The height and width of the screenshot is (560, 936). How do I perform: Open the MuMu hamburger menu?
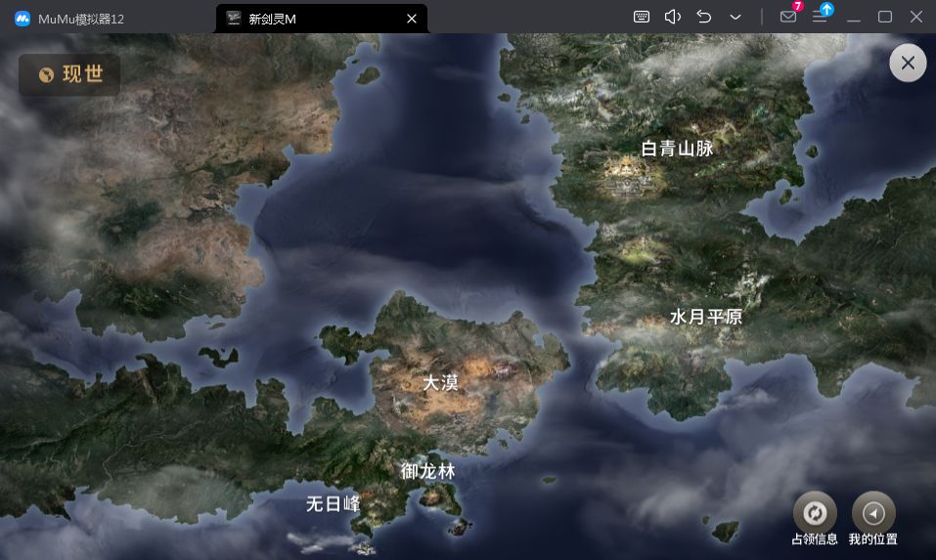820,17
